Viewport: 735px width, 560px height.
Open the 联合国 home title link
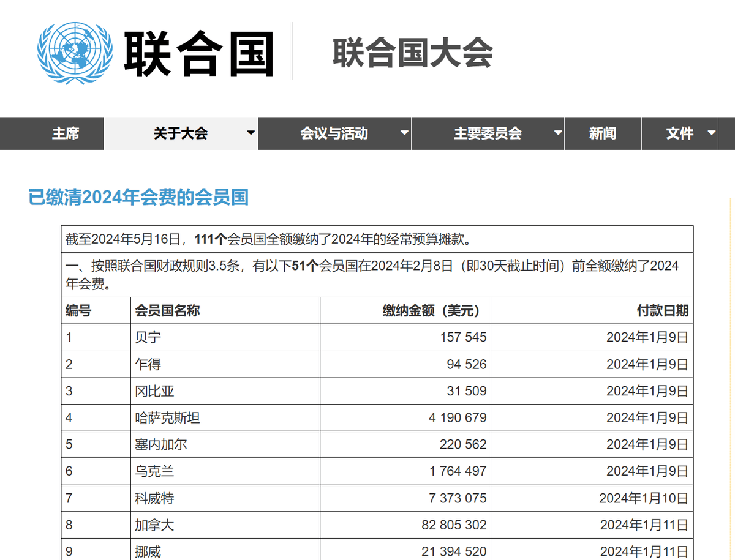coord(199,53)
